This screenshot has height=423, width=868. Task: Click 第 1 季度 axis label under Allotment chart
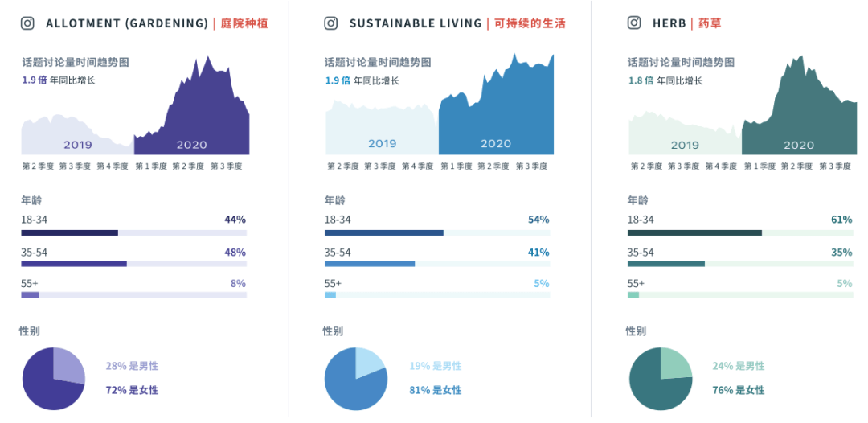151,166
